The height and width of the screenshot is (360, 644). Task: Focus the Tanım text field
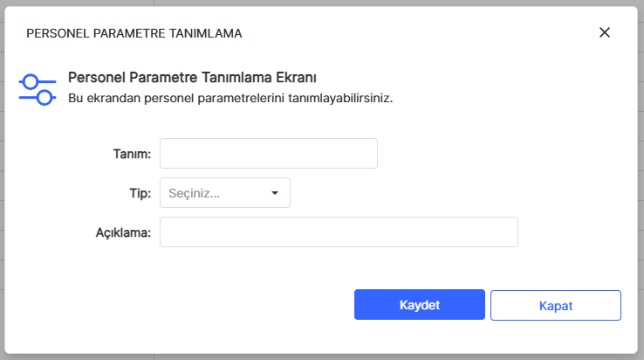click(x=268, y=153)
